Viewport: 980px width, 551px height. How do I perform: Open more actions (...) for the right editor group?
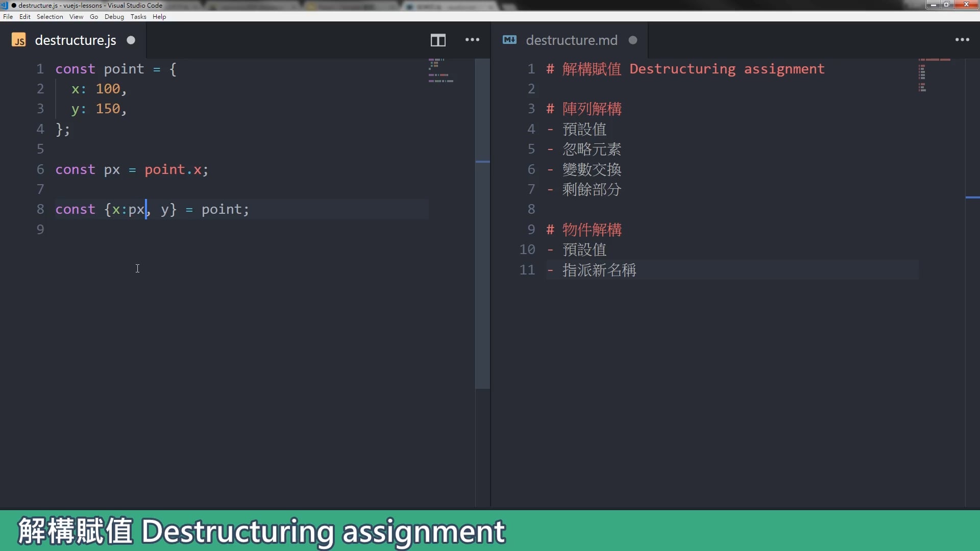[963, 40]
